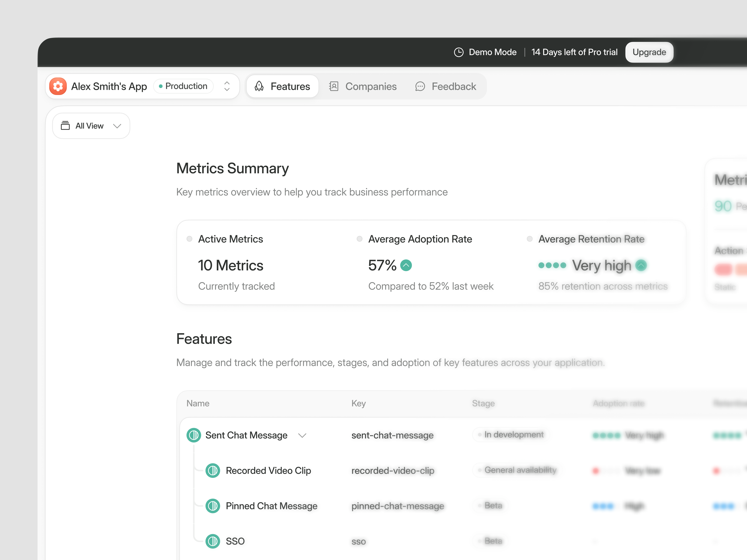
Task: Click the rocket icon on the Features tab
Action: click(x=259, y=86)
